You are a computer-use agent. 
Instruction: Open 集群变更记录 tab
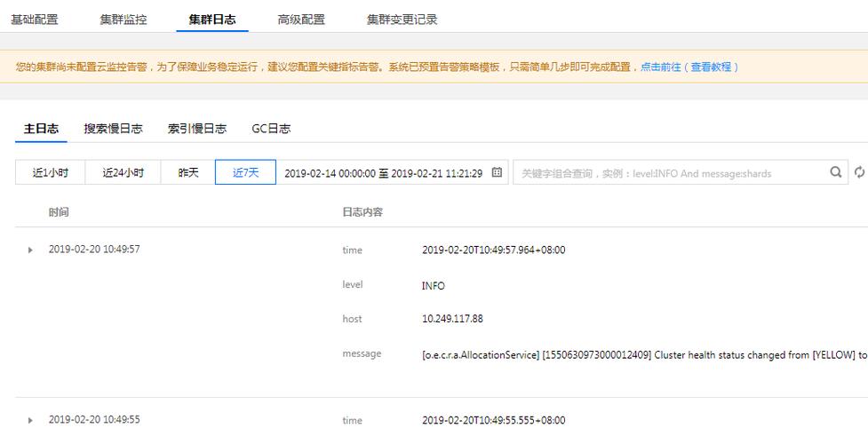click(x=402, y=20)
